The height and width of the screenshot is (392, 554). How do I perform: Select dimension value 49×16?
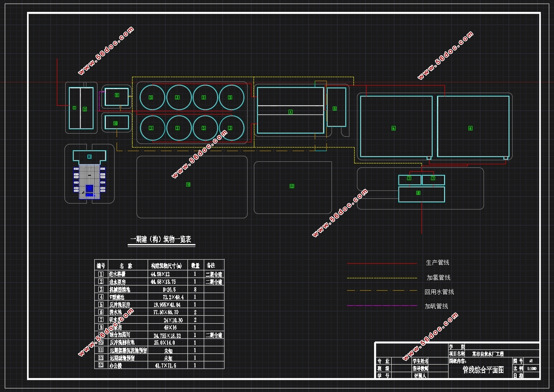(x=170, y=328)
